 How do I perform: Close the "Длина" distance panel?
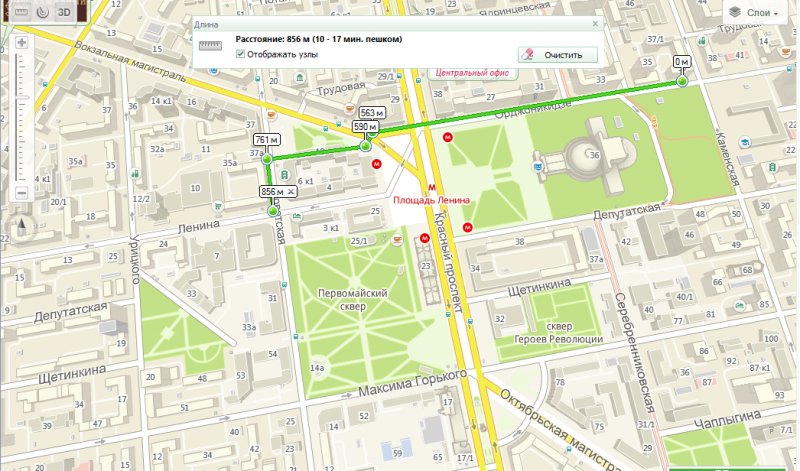coord(595,24)
